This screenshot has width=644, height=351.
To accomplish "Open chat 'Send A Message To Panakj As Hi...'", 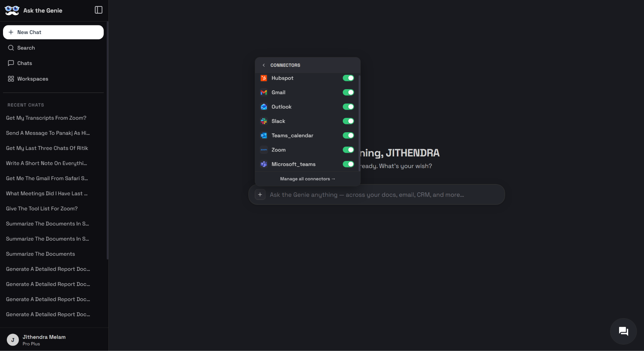I will (48, 133).
